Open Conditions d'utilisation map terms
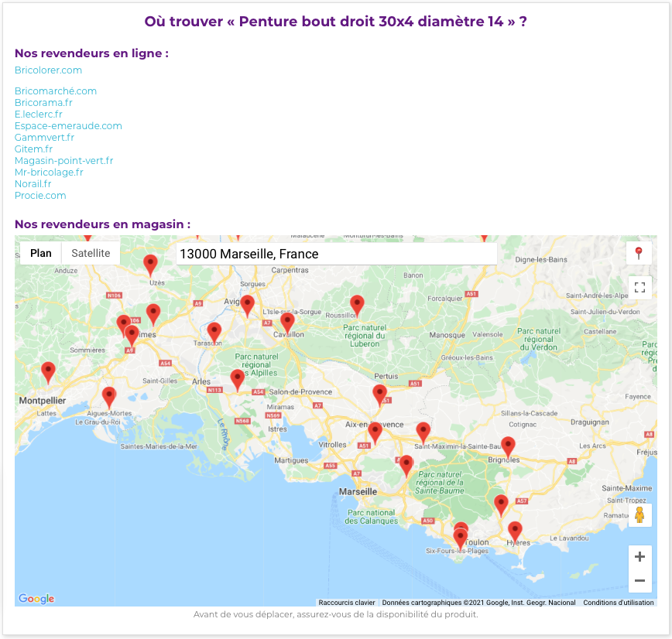Image resolution: width=672 pixels, height=639 pixels. [x=618, y=603]
